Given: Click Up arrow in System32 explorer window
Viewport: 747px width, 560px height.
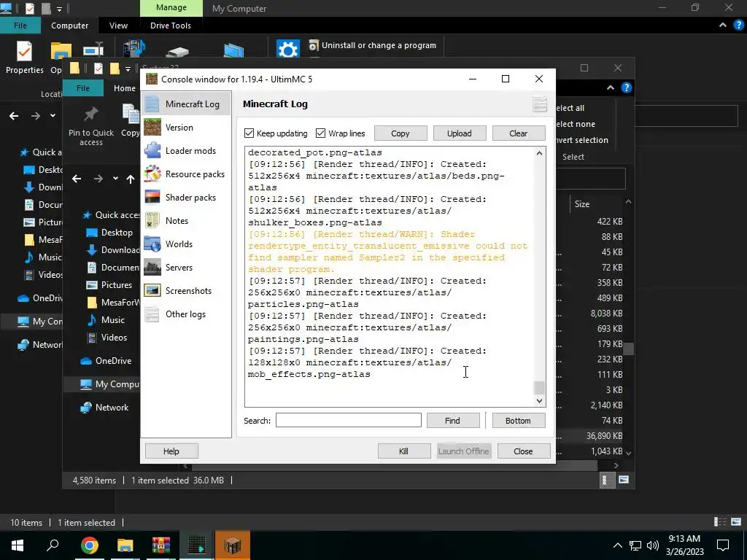Looking at the screenshot, I should click(131, 179).
